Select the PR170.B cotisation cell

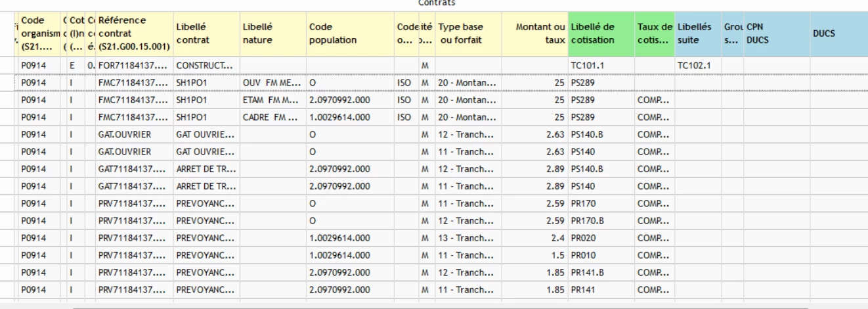click(601, 220)
